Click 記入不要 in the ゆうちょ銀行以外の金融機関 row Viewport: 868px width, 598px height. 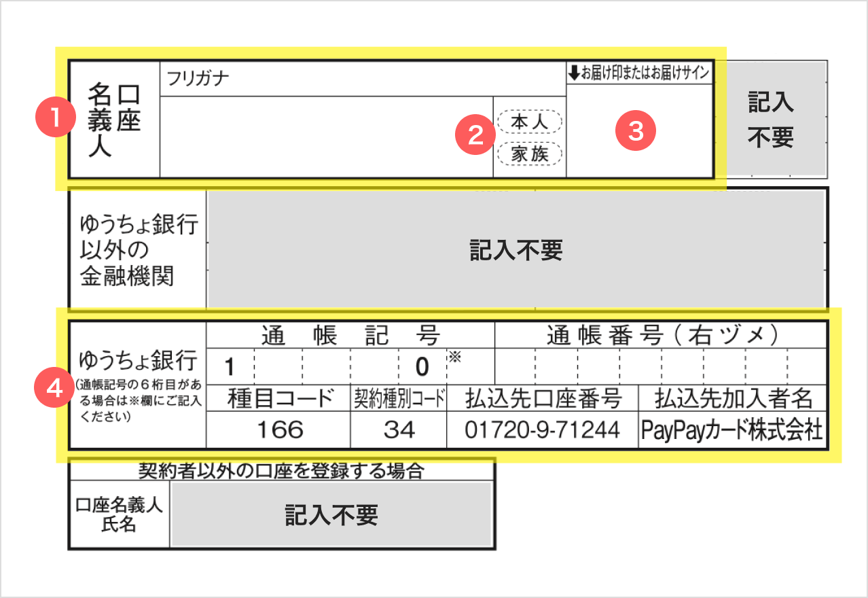pos(517,250)
